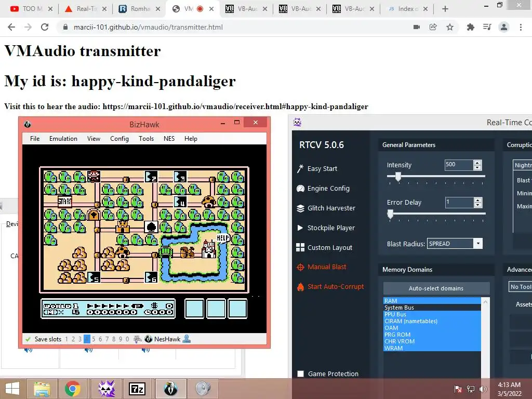Toggle the PRG ROM memory domain

tap(432, 335)
